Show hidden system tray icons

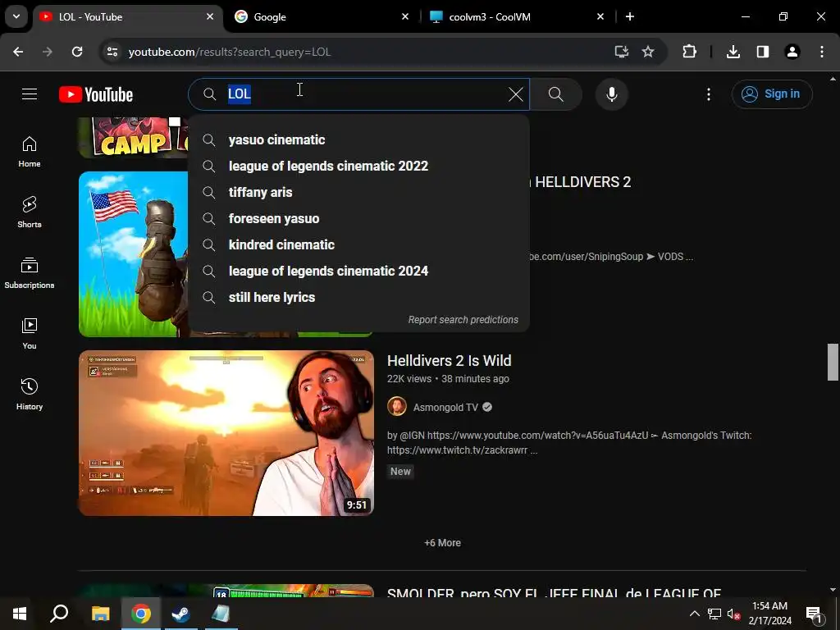(694, 614)
